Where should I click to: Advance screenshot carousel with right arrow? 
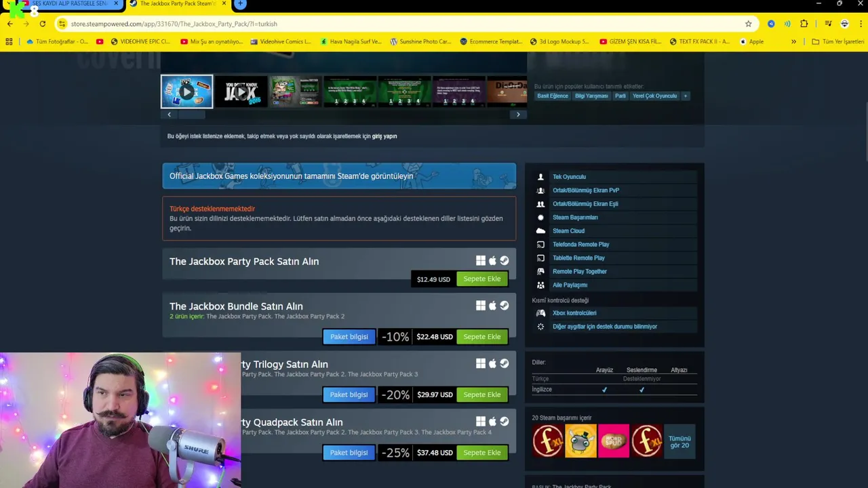518,115
